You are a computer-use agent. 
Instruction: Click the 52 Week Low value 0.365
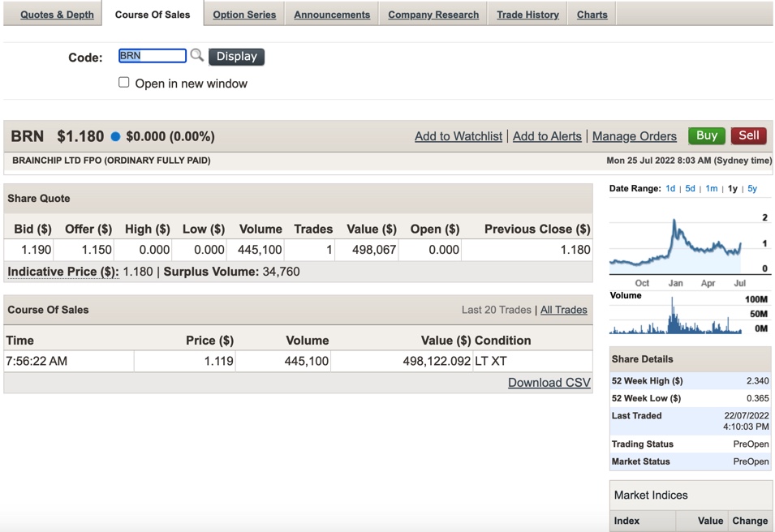coord(757,398)
